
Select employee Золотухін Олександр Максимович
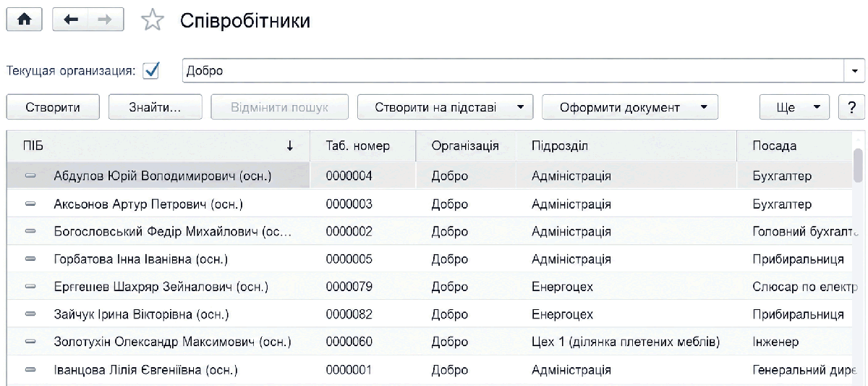(x=172, y=343)
